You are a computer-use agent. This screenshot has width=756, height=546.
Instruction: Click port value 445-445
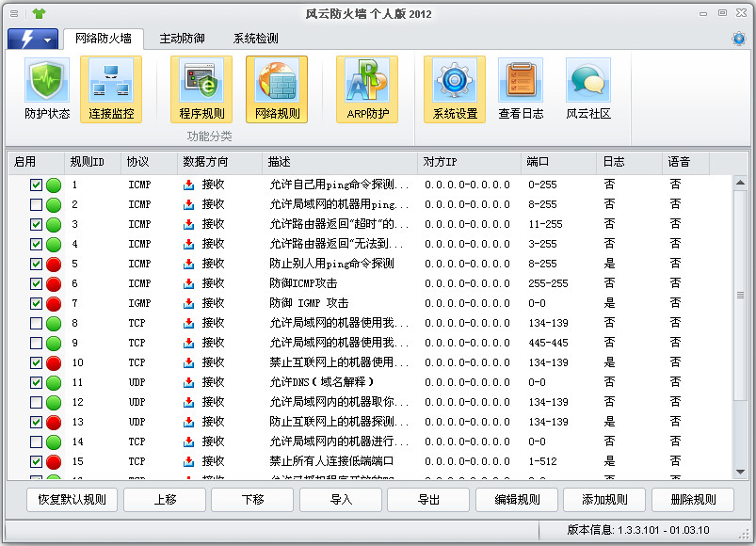coord(548,343)
